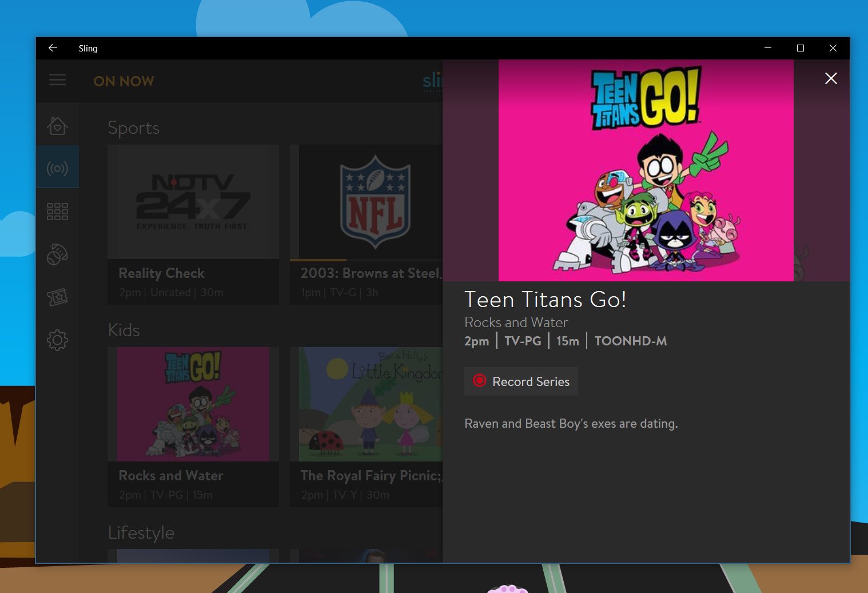Click the large Teen Titans Go! poster

coord(646,170)
